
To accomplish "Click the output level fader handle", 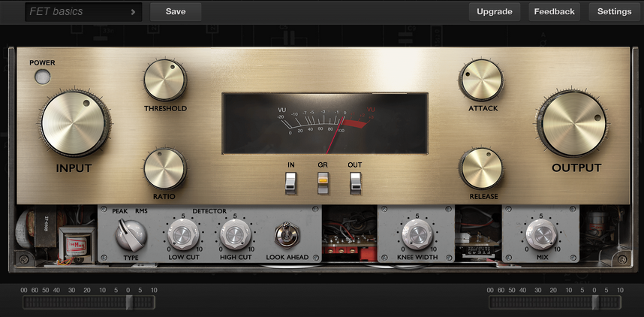I will [595, 302].
